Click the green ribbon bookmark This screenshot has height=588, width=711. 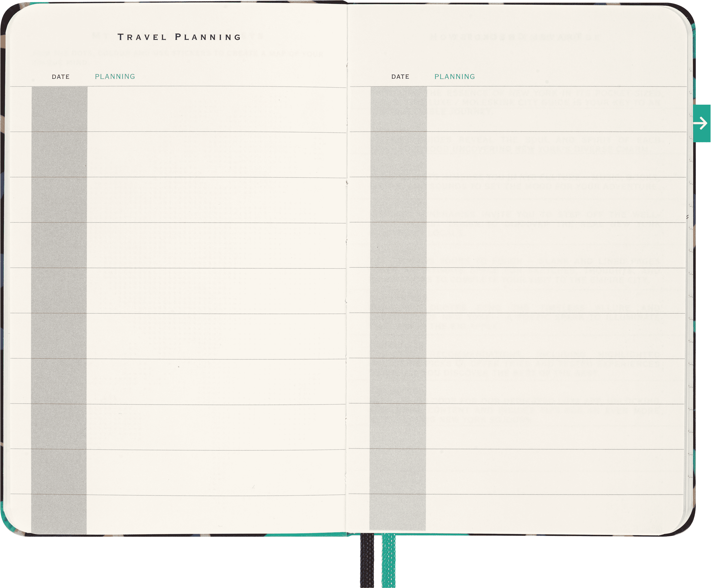(x=388, y=560)
